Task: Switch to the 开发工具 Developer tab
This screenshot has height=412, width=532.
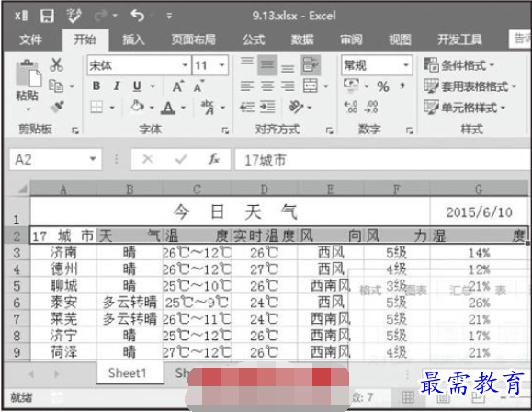Action: (x=459, y=40)
